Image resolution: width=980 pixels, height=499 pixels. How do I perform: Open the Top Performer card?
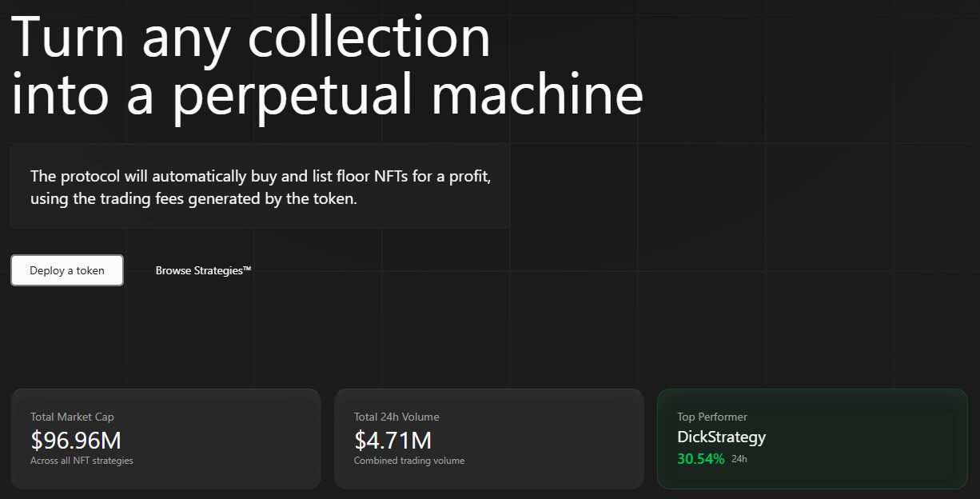[812, 438]
